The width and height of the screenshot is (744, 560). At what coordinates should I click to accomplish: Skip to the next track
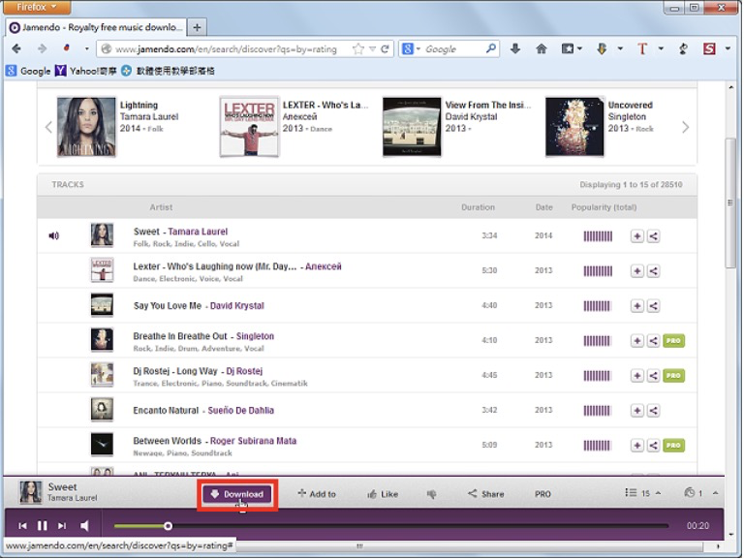coord(62,525)
